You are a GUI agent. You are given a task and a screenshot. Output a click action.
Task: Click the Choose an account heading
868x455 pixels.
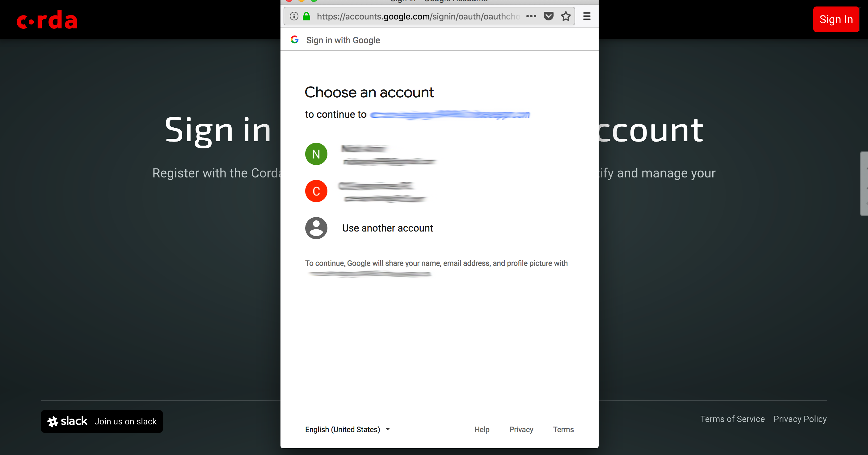pos(369,92)
